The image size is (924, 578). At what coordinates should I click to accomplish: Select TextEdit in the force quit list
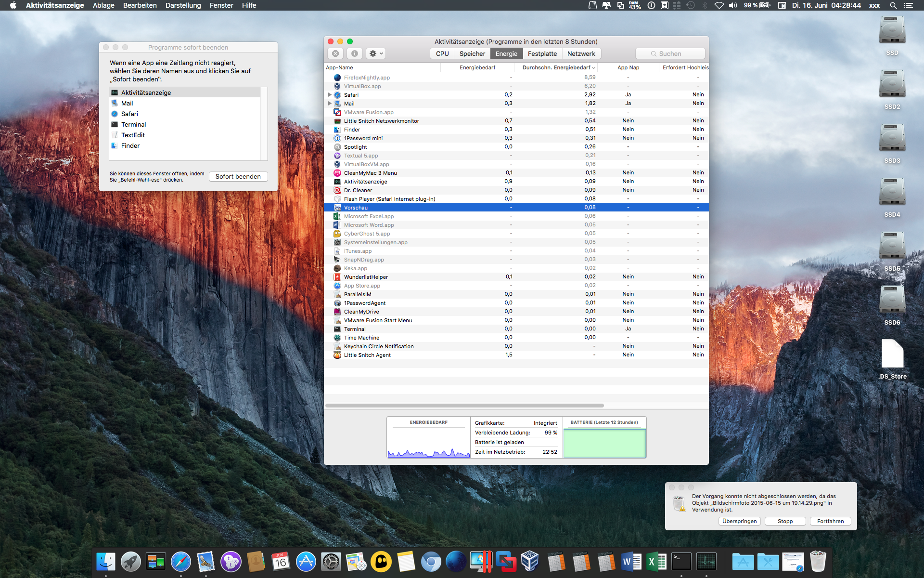185,135
